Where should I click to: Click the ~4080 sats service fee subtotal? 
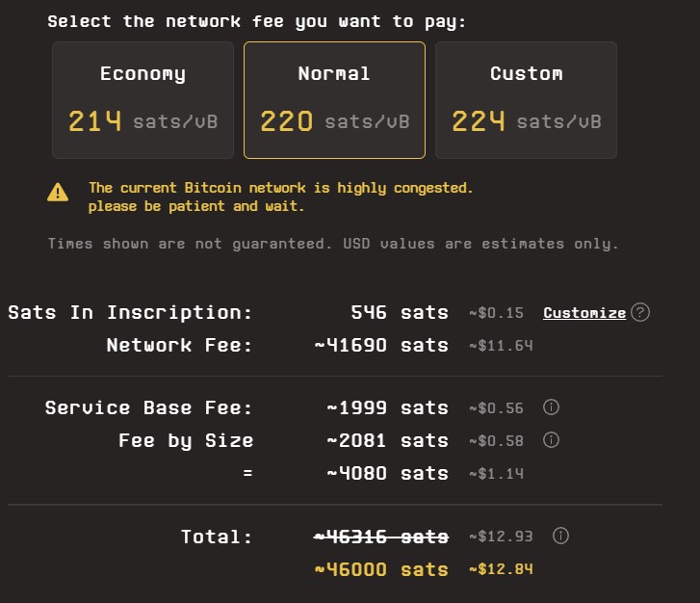pyautogui.click(x=387, y=473)
